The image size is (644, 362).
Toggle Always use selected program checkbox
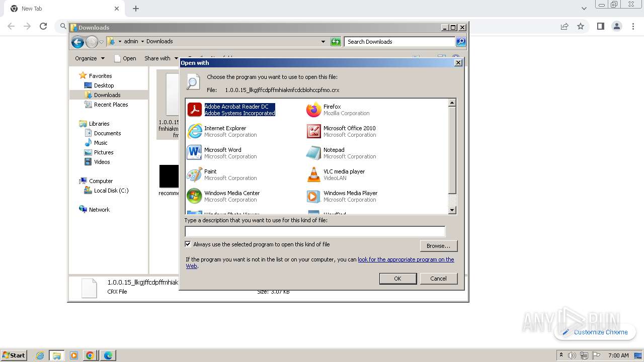pos(188,244)
